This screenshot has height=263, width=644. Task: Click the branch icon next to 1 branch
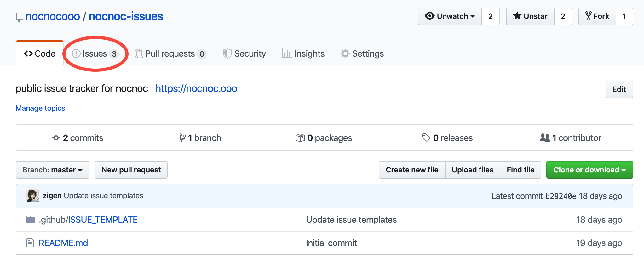tap(182, 138)
